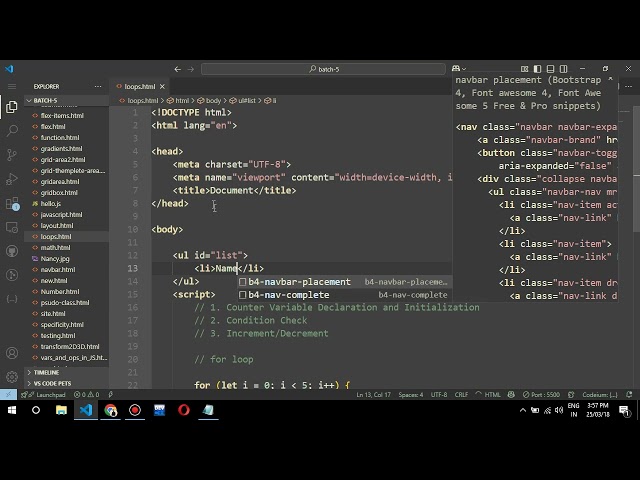
Task: Open editor more actions ellipsis
Action: click(x=629, y=87)
